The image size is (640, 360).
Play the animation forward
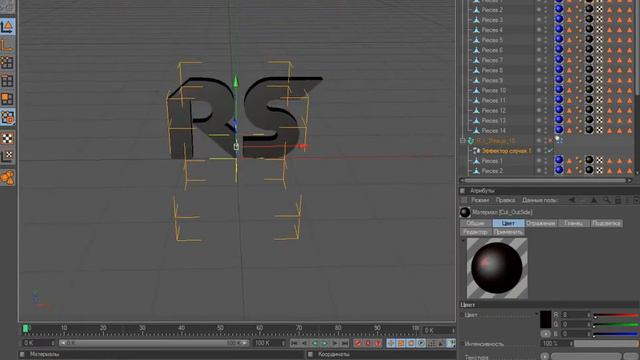(324, 343)
